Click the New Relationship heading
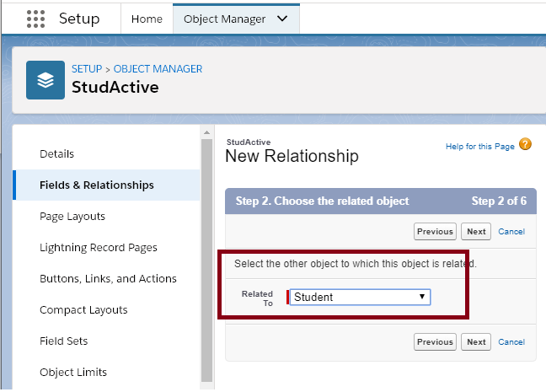This screenshot has width=546, height=392. click(292, 156)
